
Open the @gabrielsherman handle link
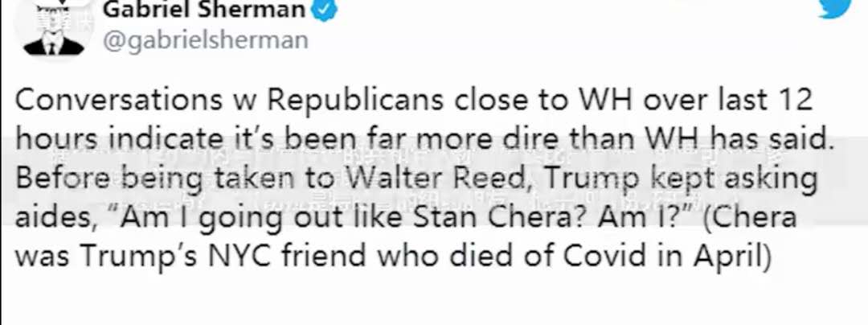click(x=207, y=39)
